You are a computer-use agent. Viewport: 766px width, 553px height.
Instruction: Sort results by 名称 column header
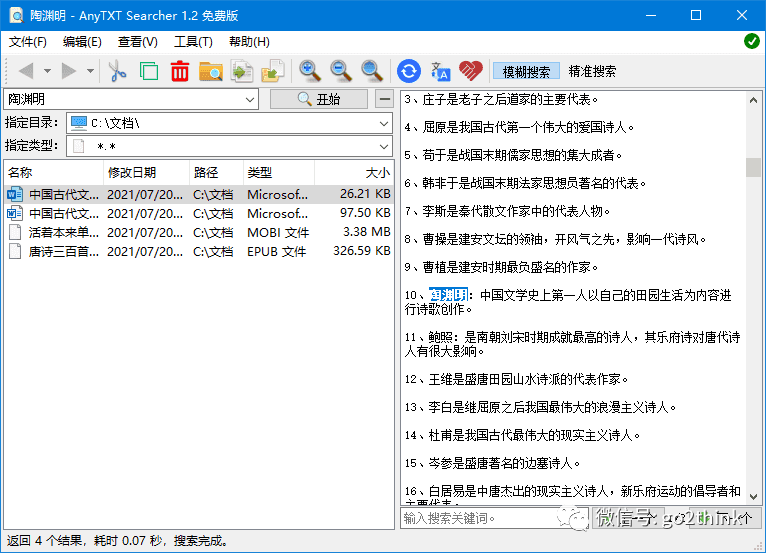pyautogui.click(x=54, y=172)
